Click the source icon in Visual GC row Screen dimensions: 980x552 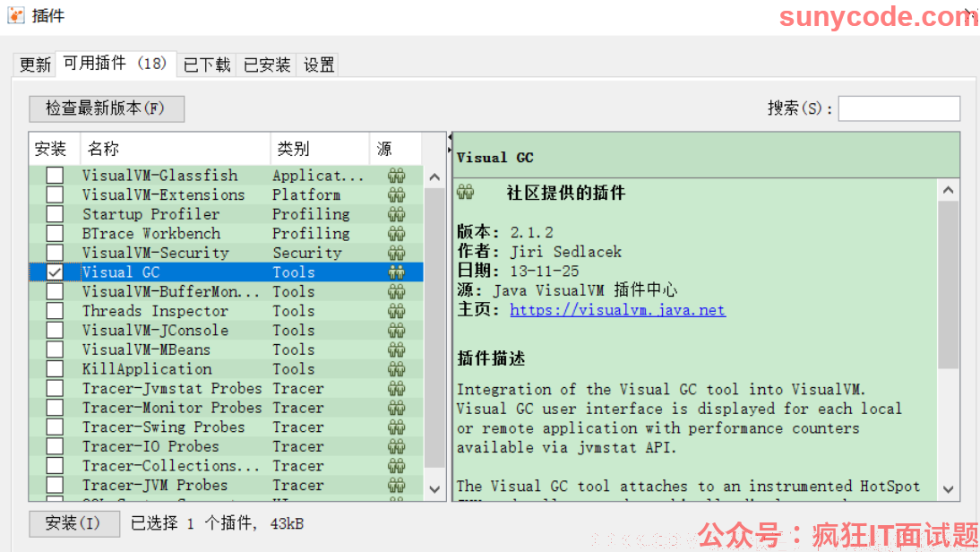click(396, 272)
